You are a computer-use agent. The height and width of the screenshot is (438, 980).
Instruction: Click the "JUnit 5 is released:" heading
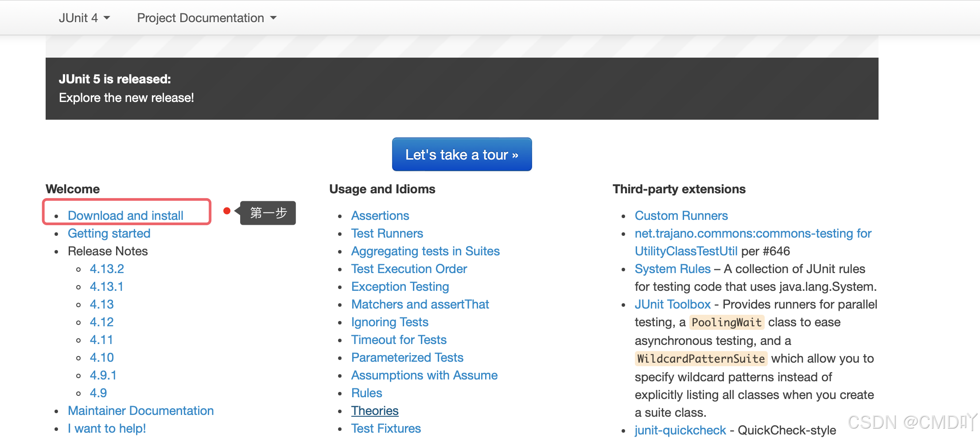click(115, 79)
